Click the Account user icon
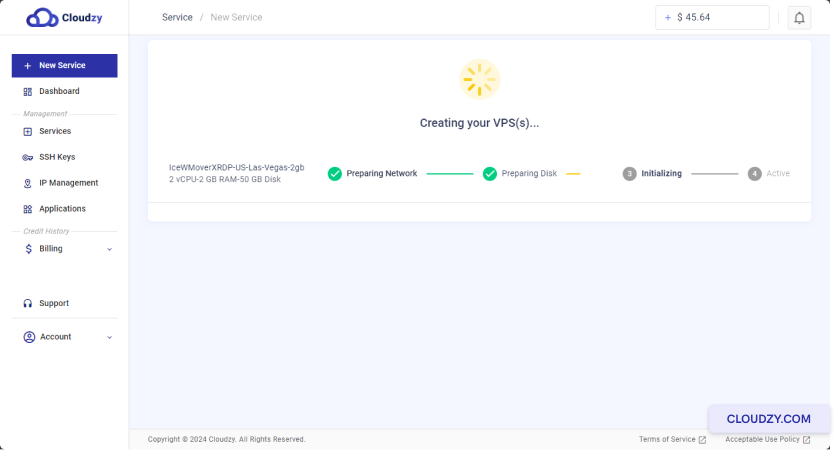This screenshot has width=836, height=450. (29, 337)
